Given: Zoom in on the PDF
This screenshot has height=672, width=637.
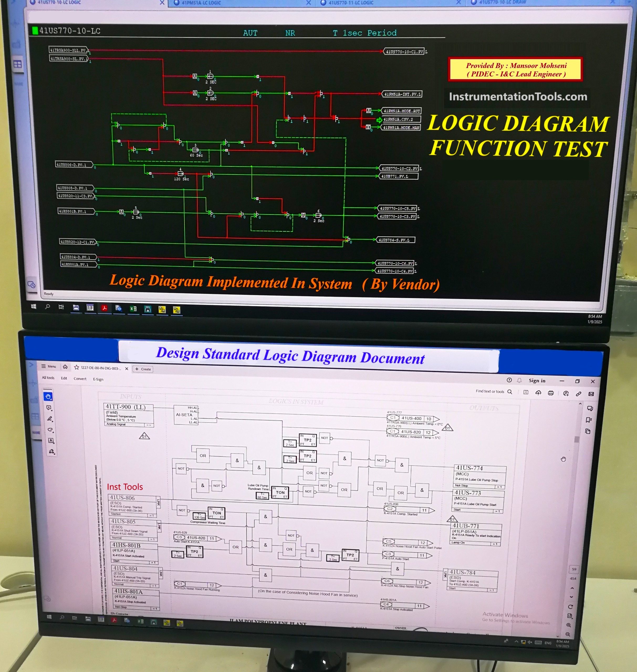Looking at the screenshot, I should click(569, 625).
